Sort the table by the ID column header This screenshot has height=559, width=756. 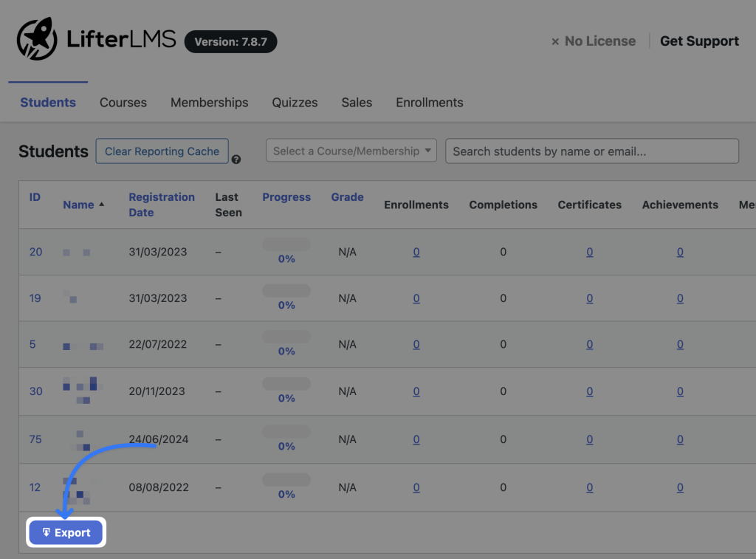click(x=34, y=196)
